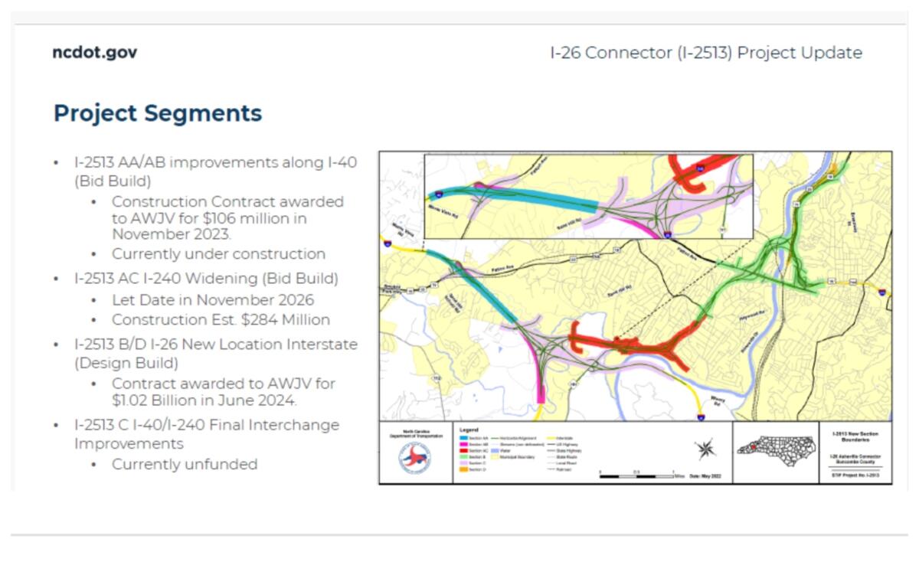919x588 pixels.
Task: Click the "Currently under construction" sub-bullet
Action: 218,253
